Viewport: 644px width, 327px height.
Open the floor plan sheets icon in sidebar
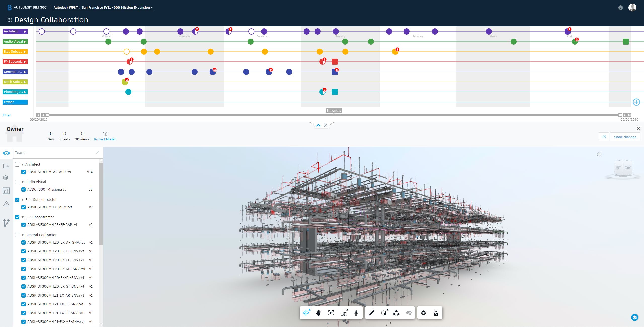(x=6, y=191)
